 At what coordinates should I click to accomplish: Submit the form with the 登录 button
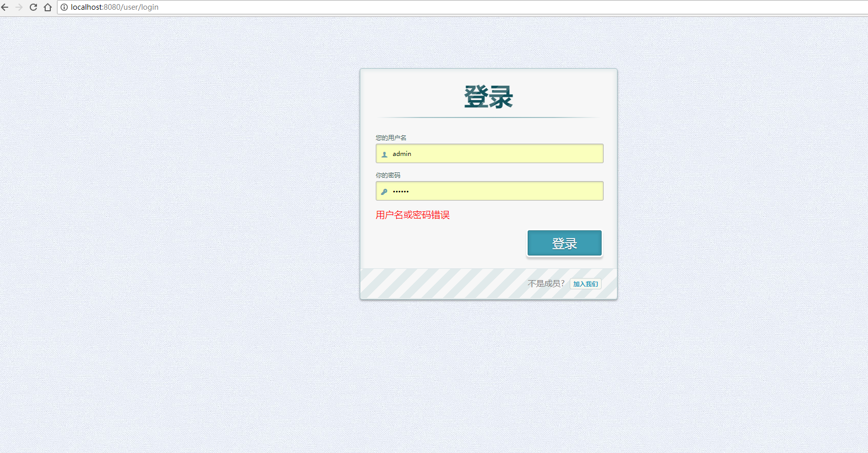564,243
